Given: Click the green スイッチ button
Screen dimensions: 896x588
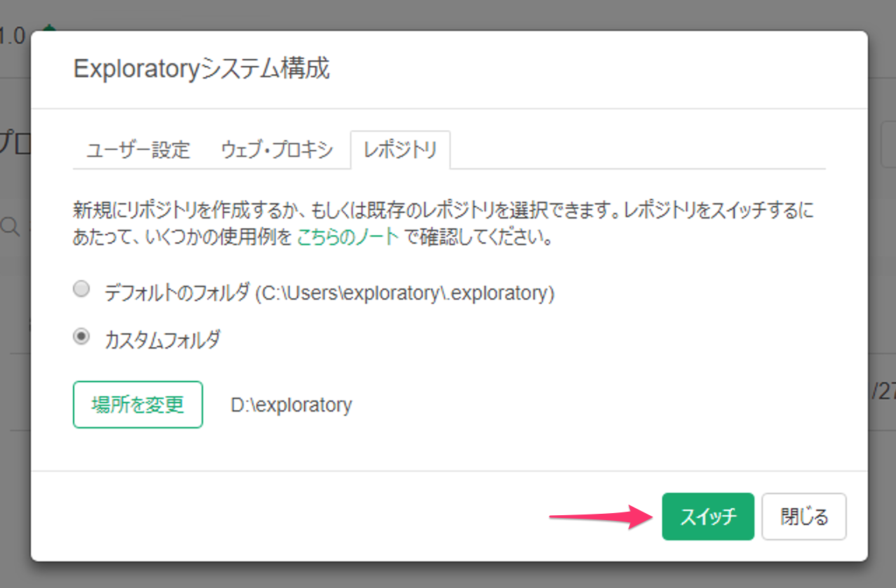Looking at the screenshot, I should 708,517.
